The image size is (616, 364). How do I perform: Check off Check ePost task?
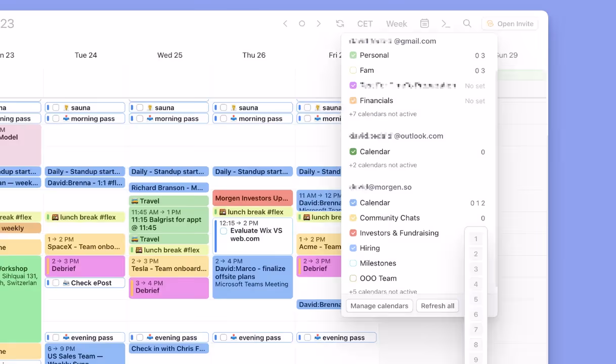point(56,283)
